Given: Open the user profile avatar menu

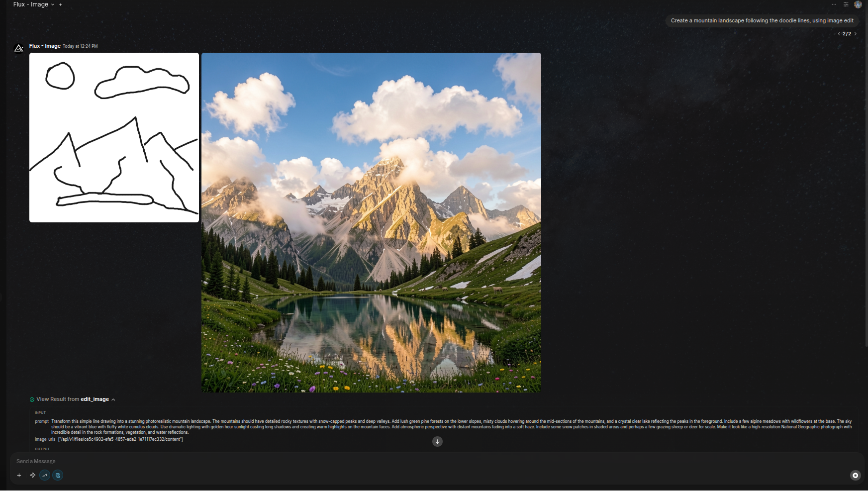Looking at the screenshot, I should (858, 4).
